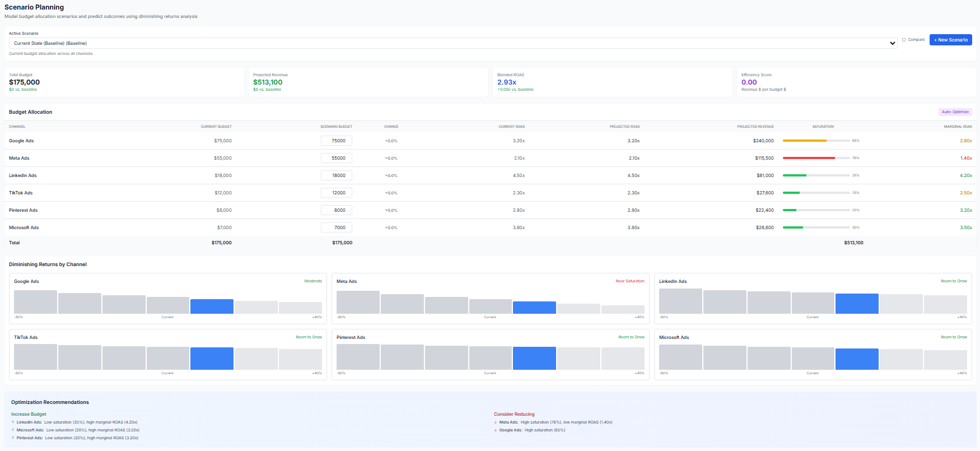Click Pinterest Ads row label in table
The width and height of the screenshot is (980, 451).
23,210
